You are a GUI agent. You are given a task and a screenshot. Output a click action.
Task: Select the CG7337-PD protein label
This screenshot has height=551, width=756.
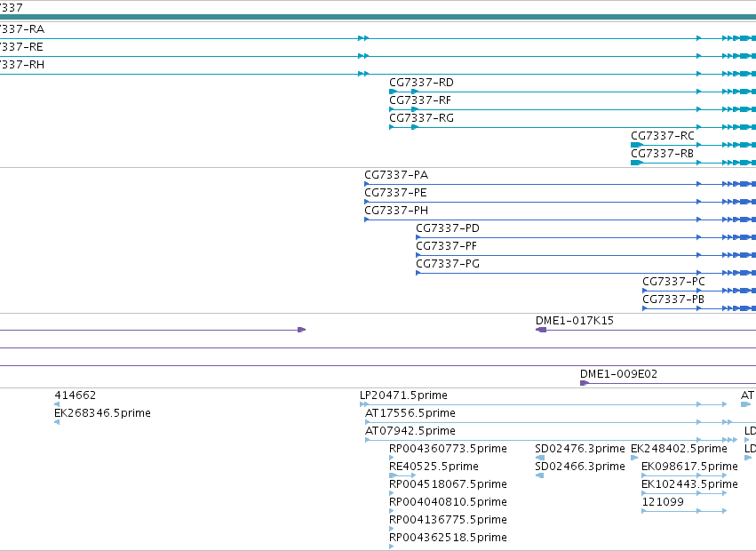click(x=448, y=228)
